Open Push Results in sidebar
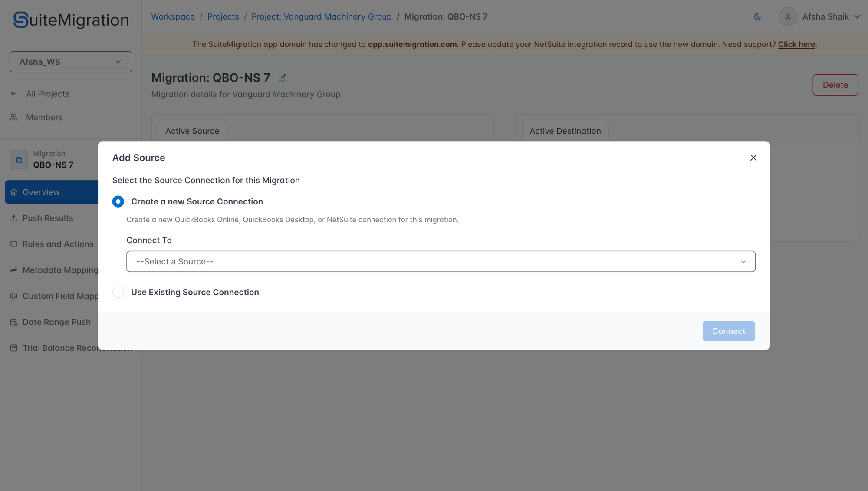The width and height of the screenshot is (868, 491). [48, 218]
